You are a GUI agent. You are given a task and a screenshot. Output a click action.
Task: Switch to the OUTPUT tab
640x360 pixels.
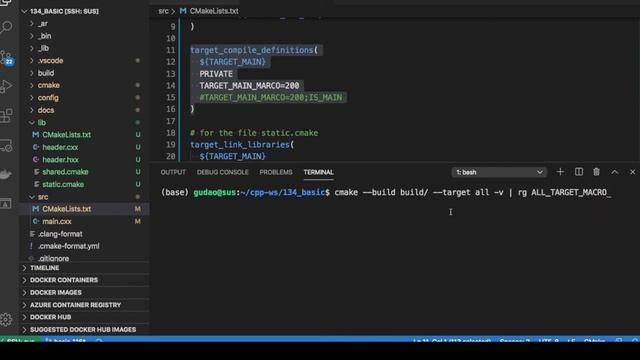(173, 172)
